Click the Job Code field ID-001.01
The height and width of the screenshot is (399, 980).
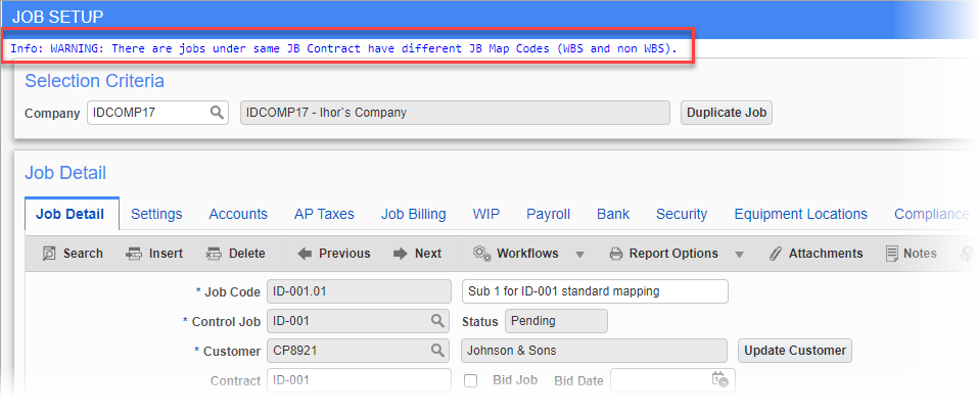pos(359,291)
